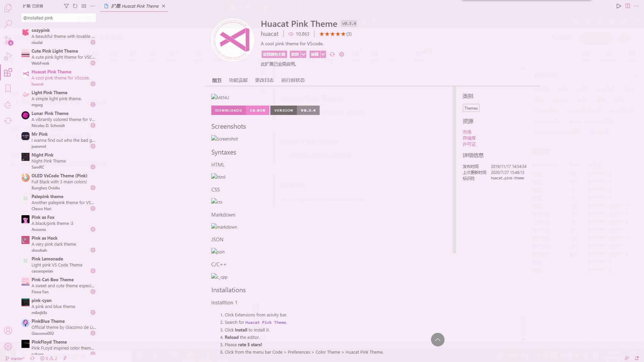Viewport: 644px width, 362px height.
Task: Open manage gear for Huacat Pink Theme header
Action: pos(341,54)
